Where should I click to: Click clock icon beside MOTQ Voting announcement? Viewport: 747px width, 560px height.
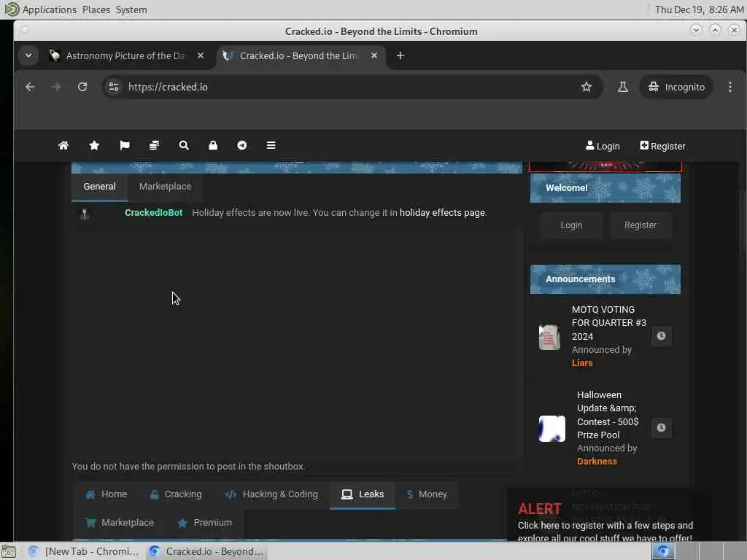pyautogui.click(x=661, y=335)
